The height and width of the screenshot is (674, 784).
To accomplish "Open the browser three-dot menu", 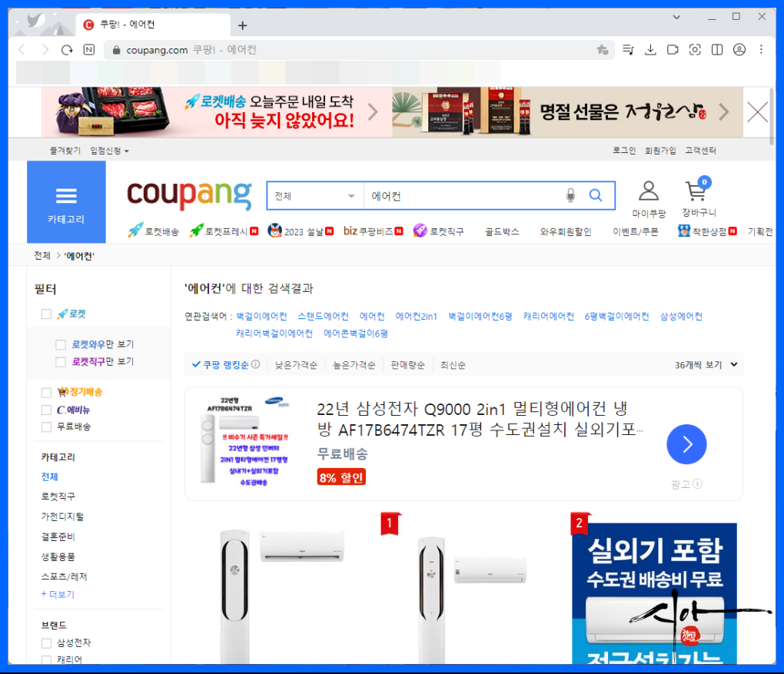I will point(761,49).
